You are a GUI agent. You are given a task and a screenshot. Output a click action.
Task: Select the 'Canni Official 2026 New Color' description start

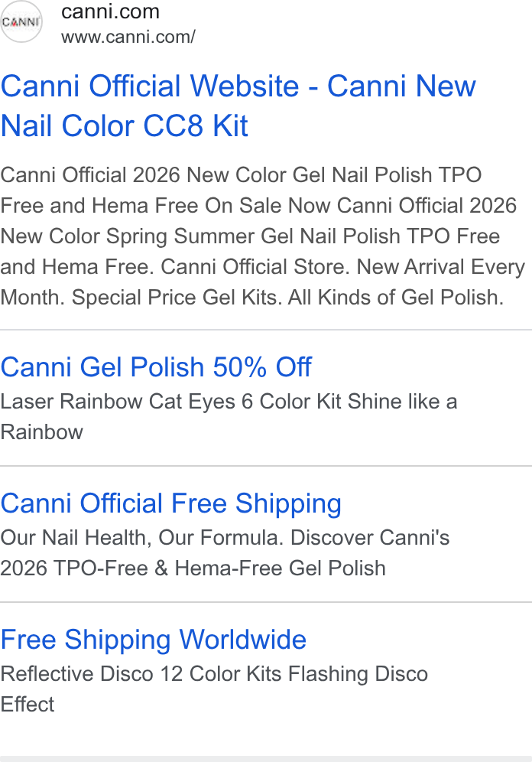pos(146,175)
